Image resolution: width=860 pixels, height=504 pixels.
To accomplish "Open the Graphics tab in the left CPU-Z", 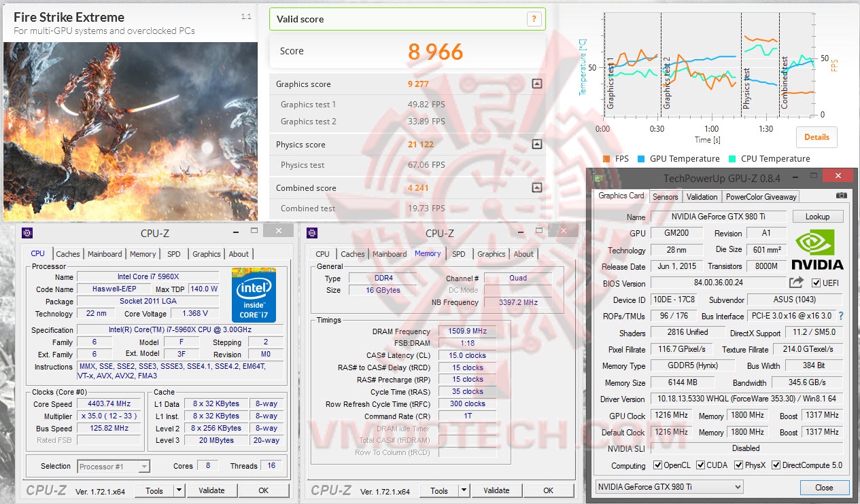I will (207, 254).
